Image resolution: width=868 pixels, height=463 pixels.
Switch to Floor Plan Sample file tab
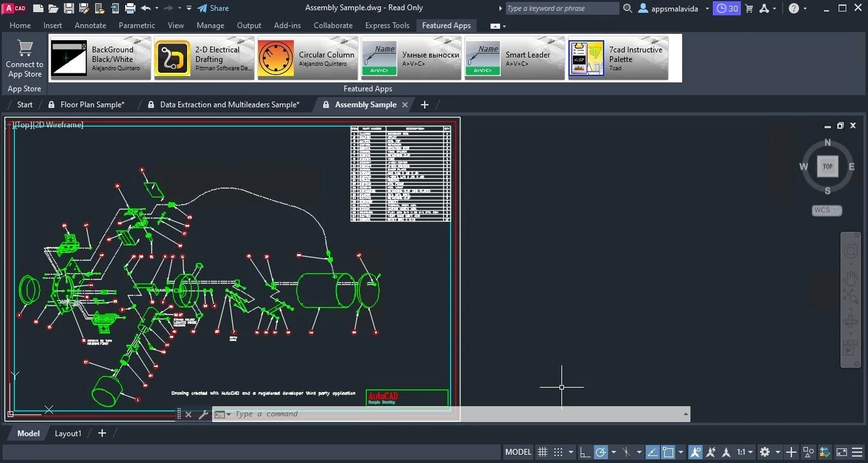pos(93,105)
